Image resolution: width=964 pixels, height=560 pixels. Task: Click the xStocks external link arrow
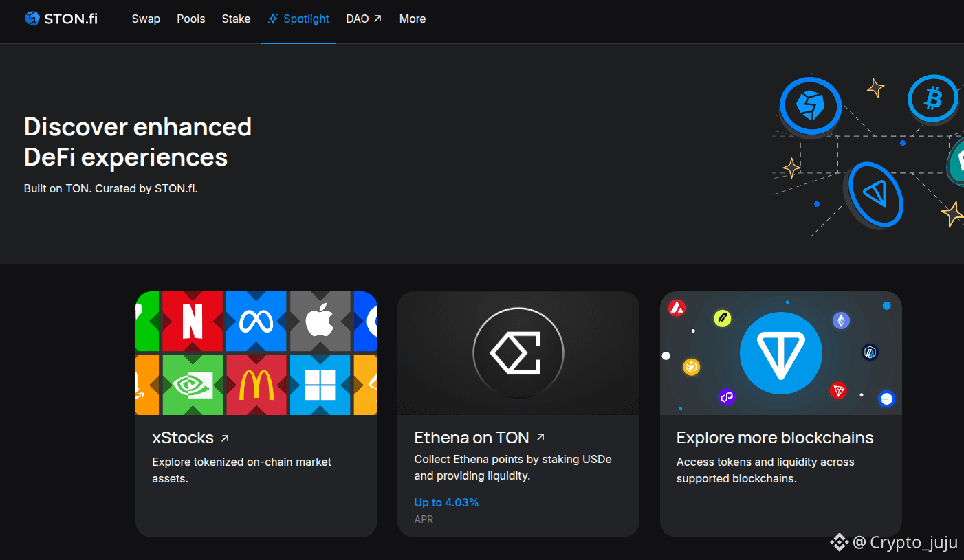pos(225,438)
